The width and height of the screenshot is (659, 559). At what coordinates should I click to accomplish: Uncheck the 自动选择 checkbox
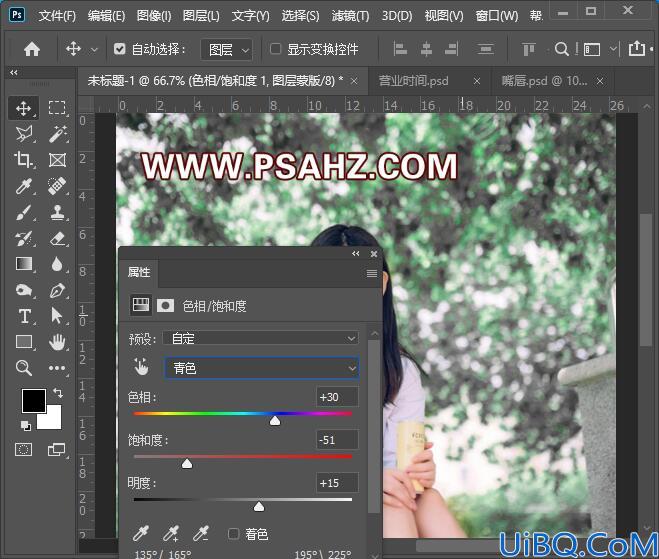point(119,49)
